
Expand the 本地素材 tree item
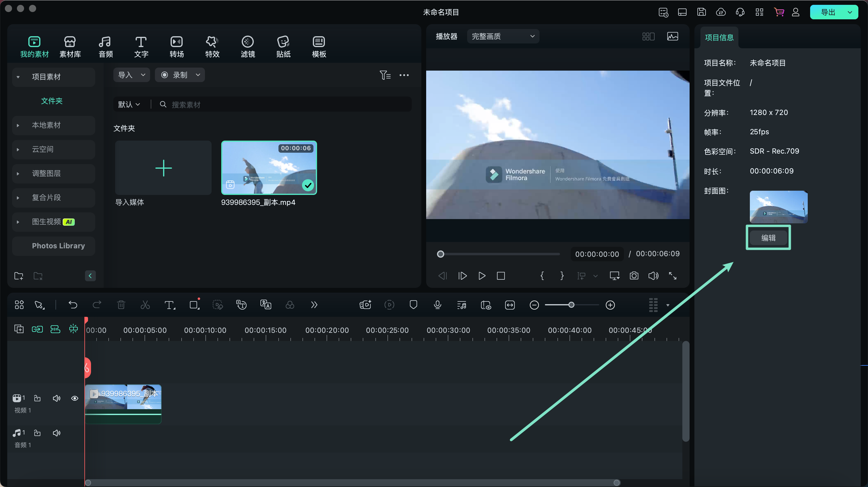tap(18, 125)
